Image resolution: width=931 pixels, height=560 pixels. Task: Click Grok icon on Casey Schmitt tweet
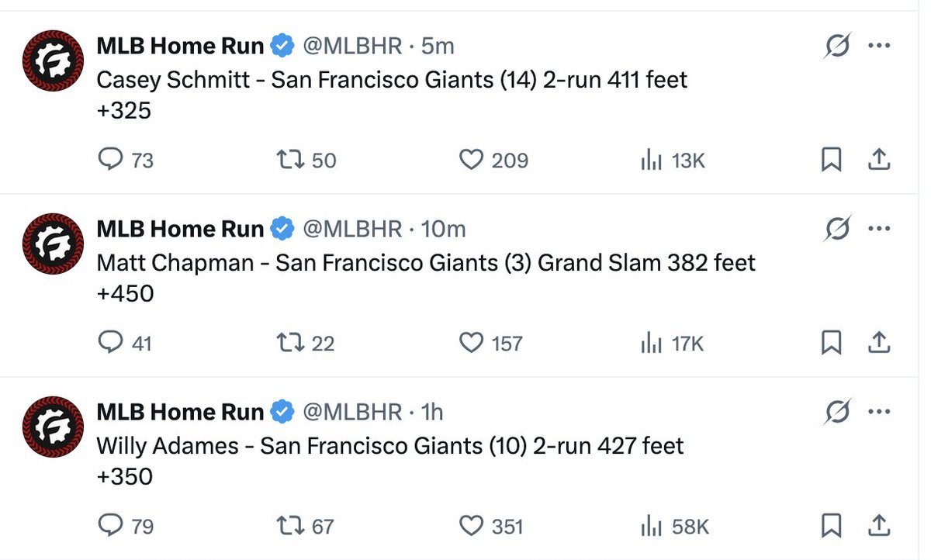[x=836, y=46]
